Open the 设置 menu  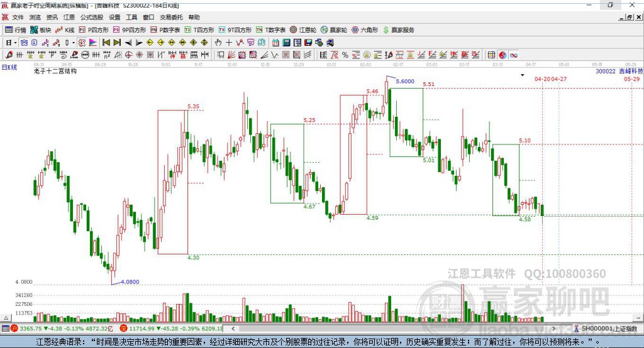[114, 17]
